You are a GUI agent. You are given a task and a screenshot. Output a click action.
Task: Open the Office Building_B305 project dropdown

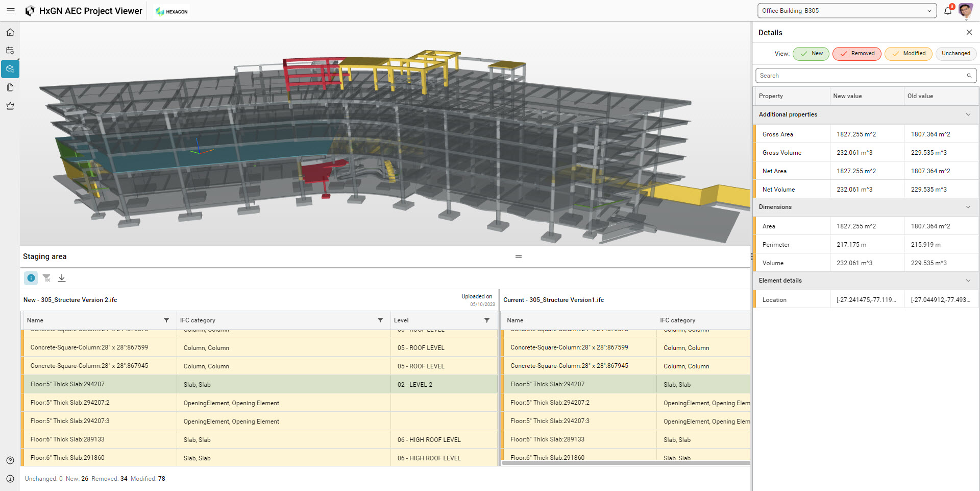(847, 11)
